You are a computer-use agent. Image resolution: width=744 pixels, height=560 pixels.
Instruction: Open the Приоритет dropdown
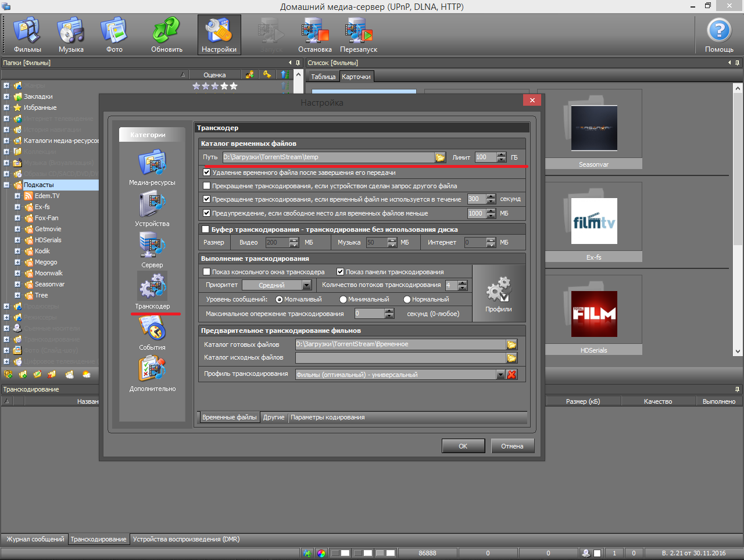click(x=306, y=285)
